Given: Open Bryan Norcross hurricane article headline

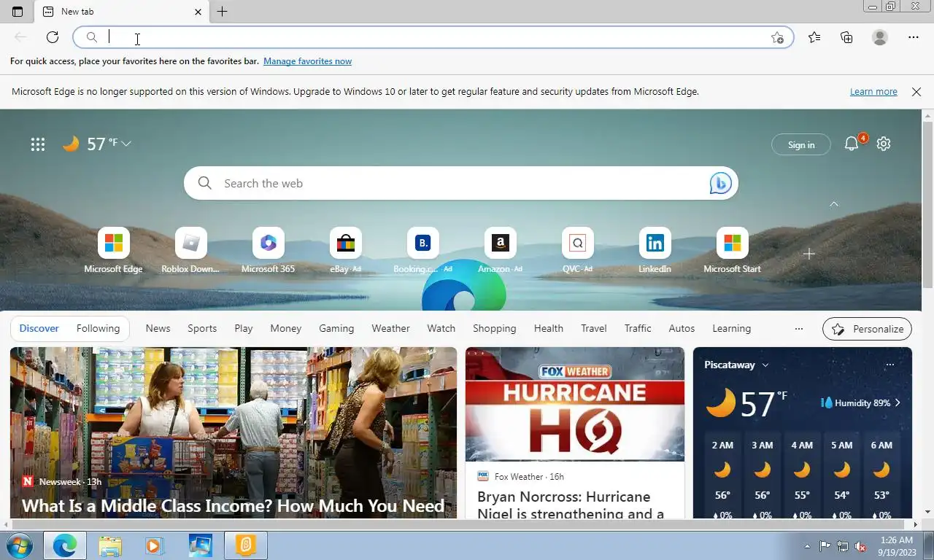Looking at the screenshot, I should [571, 505].
